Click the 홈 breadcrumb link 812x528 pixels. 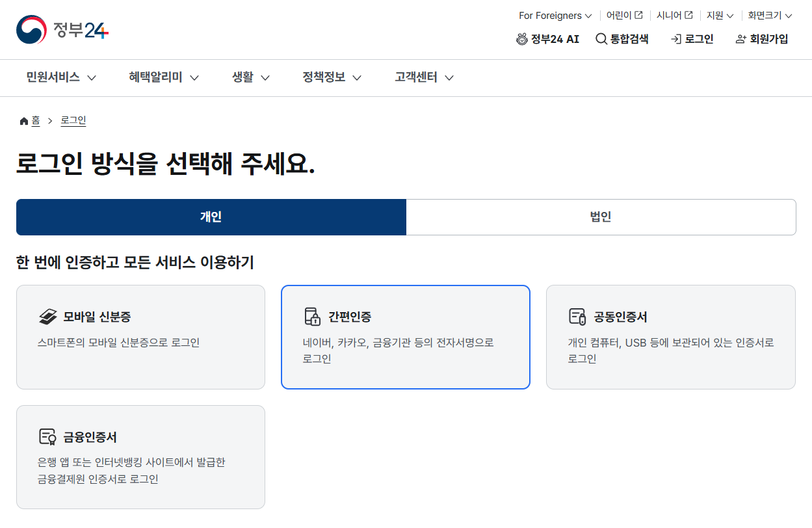[36, 121]
